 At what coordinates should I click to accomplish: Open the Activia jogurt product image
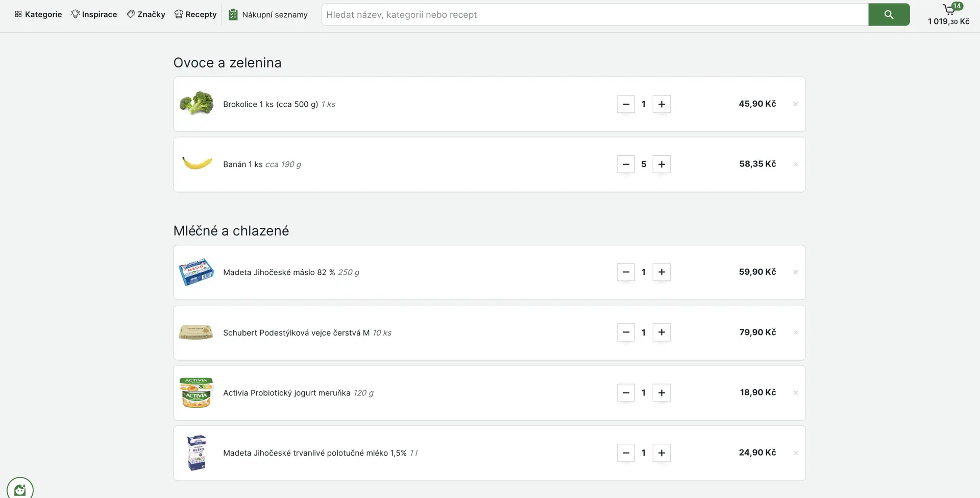click(197, 393)
